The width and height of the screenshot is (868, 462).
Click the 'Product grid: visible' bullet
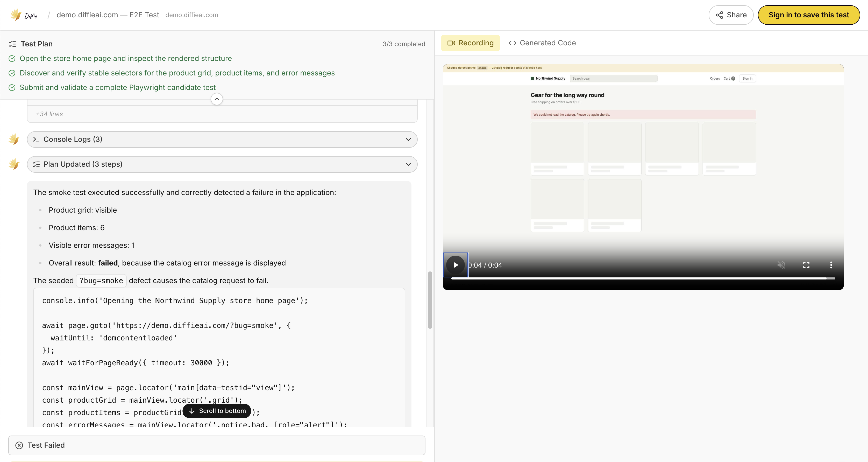pyautogui.click(x=83, y=210)
